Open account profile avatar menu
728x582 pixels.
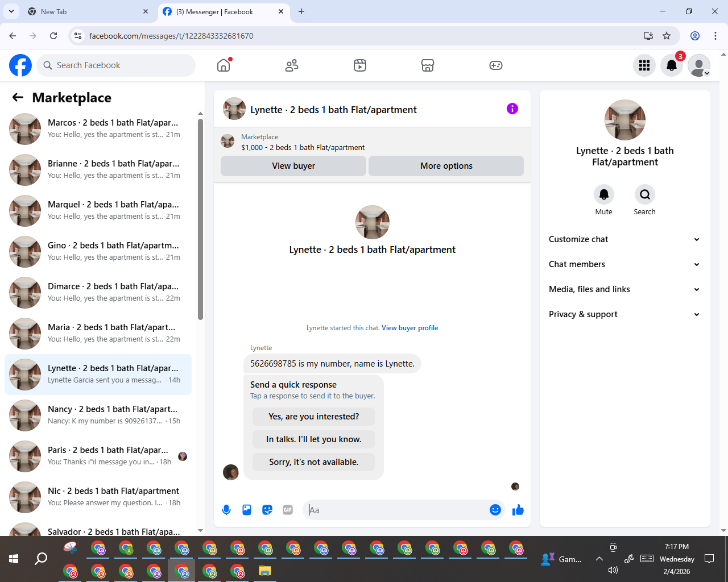pos(699,65)
